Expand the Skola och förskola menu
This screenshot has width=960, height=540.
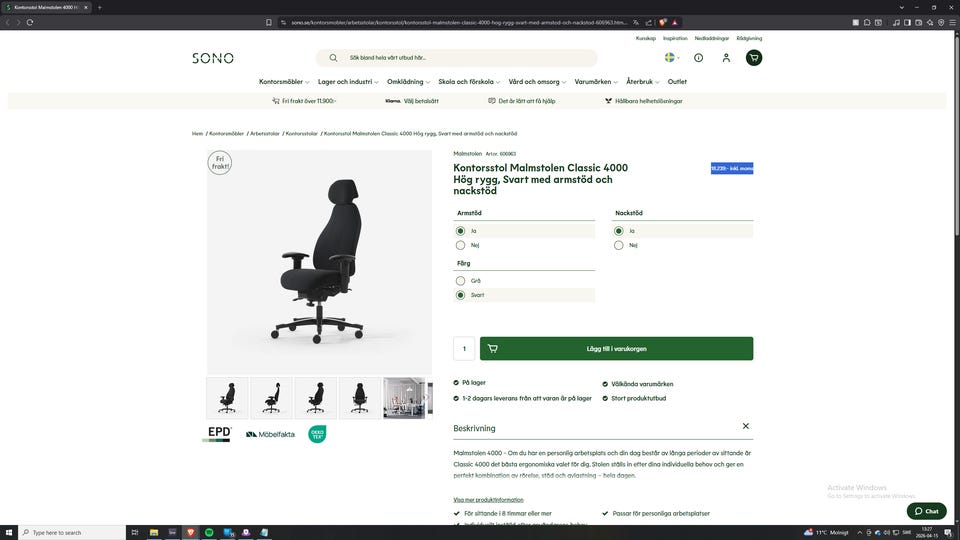pyautogui.click(x=469, y=81)
